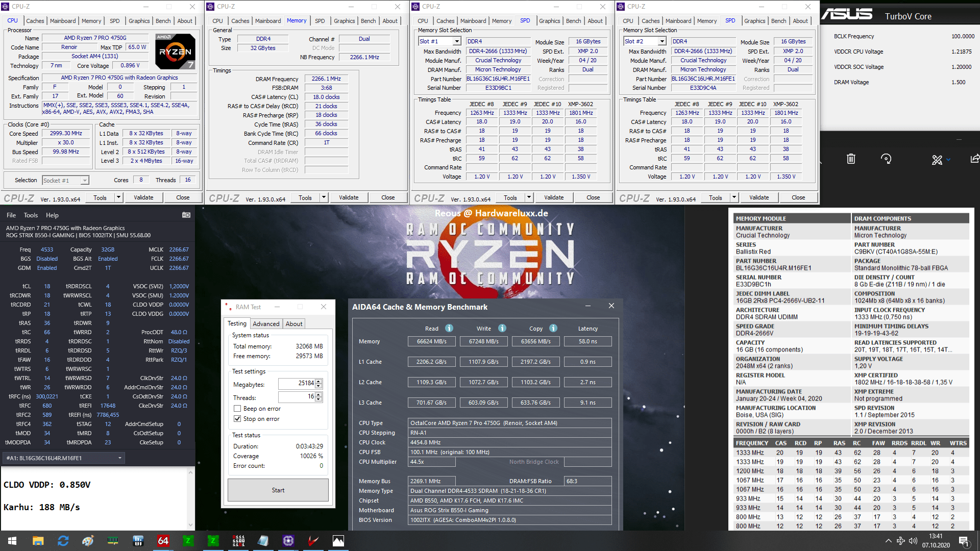
Task: Open AIDA64 red 64 taskbar icon
Action: pos(163,541)
